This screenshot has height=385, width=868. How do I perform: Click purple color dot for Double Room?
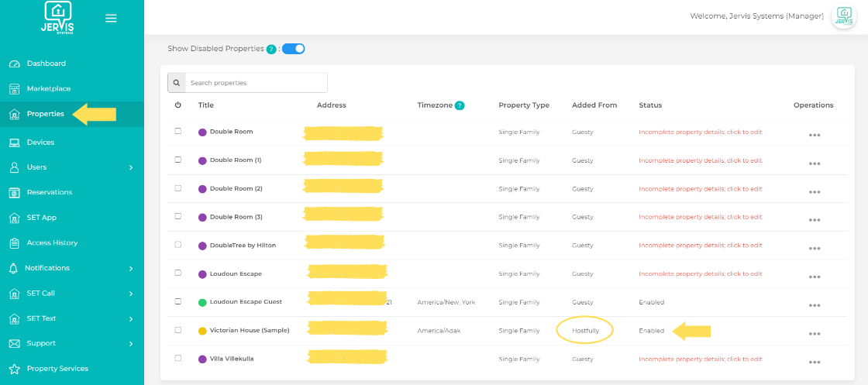pos(202,132)
